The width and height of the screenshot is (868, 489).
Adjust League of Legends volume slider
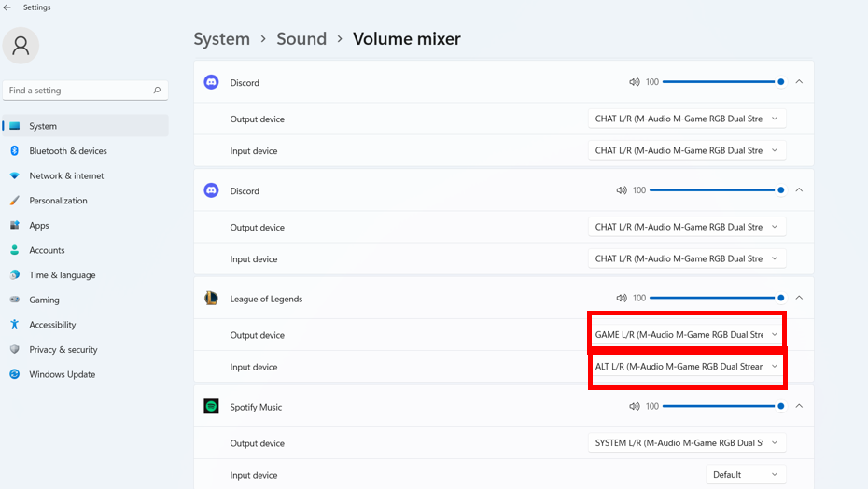tap(718, 298)
